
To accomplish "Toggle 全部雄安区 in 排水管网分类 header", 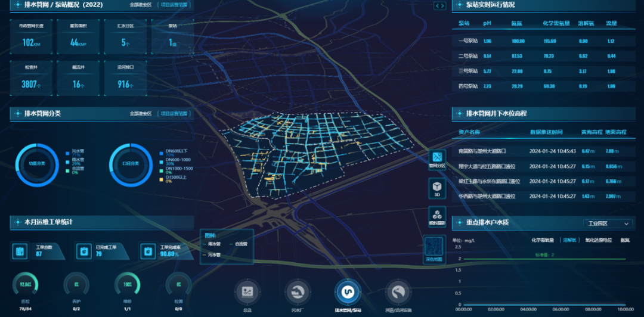I will pos(141,113).
